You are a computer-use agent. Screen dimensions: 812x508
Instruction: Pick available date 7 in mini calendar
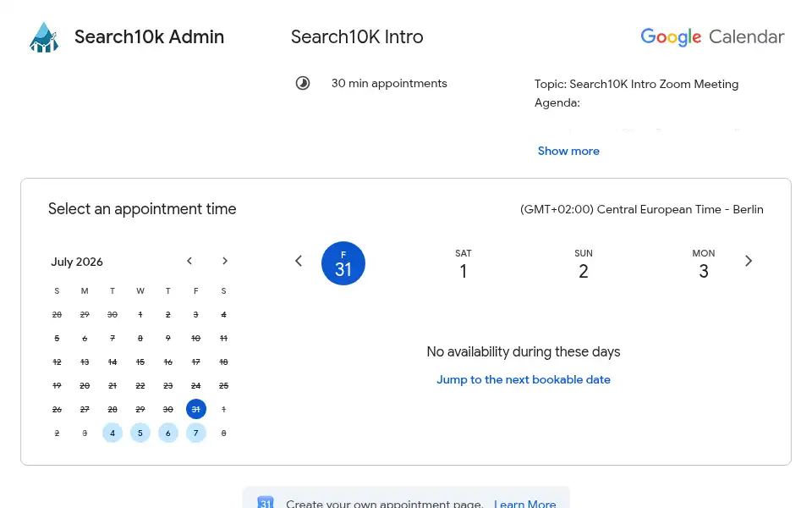point(195,433)
